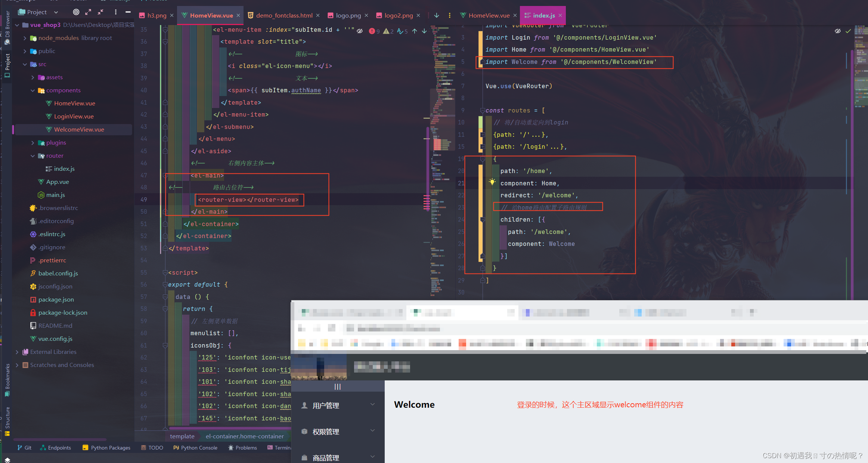Expand External Libraries node
The width and height of the screenshot is (868, 463).
[x=17, y=352]
